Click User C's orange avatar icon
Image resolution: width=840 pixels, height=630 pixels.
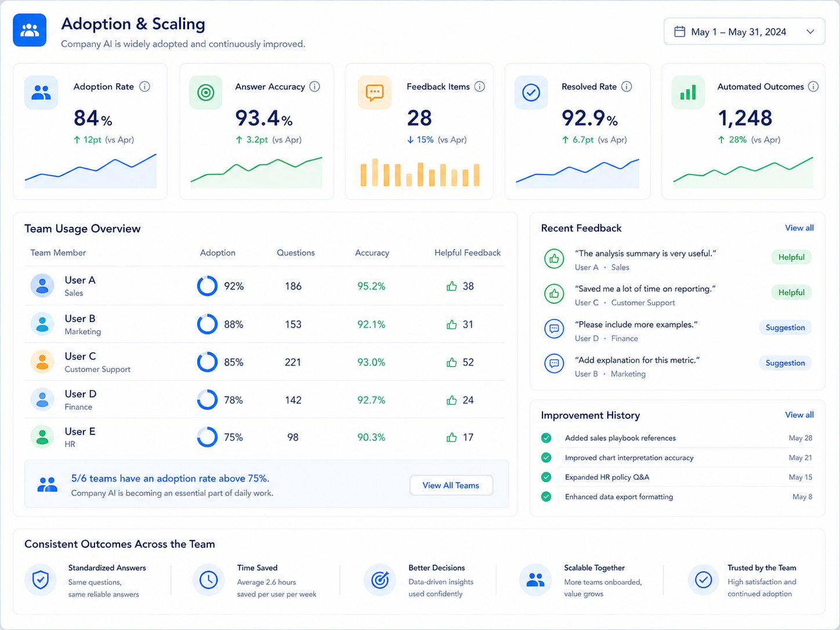tap(42, 361)
